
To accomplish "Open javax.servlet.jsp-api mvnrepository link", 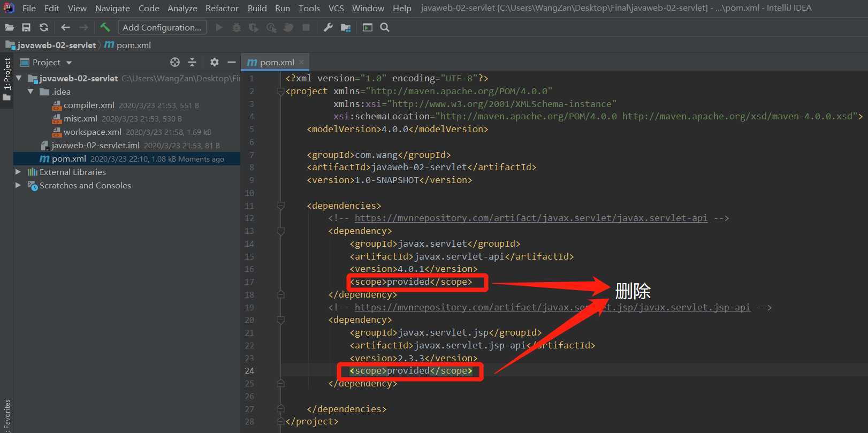I will [552, 307].
